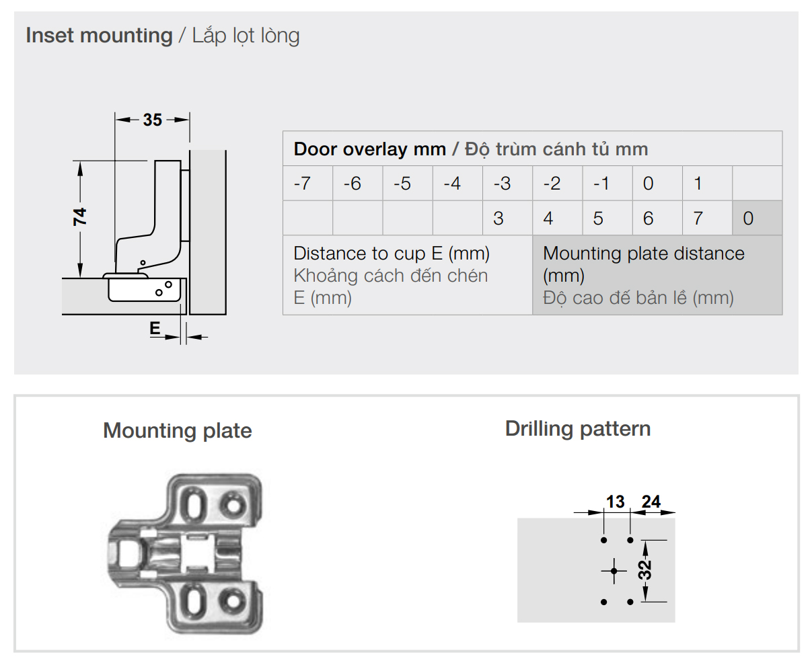Click the drilling pattern center crosshair

pos(614,572)
